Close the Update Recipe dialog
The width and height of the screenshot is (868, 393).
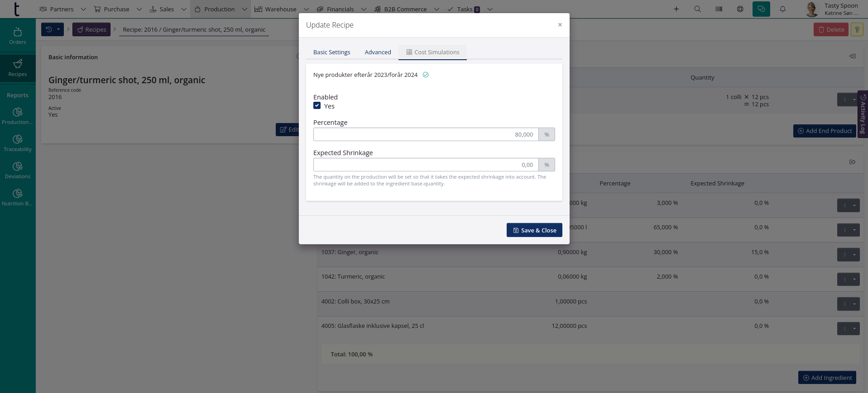(560, 25)
